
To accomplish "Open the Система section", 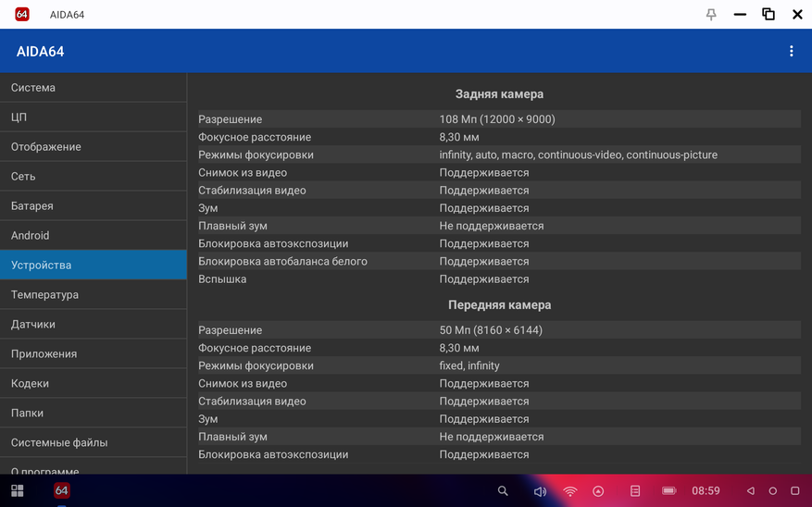I will coord(94,88).
